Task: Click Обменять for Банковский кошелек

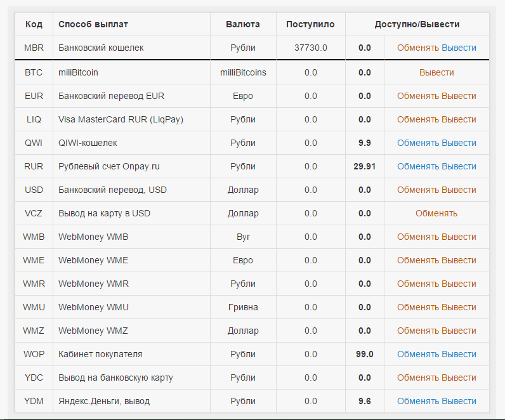Action: [x=418, y=48]
